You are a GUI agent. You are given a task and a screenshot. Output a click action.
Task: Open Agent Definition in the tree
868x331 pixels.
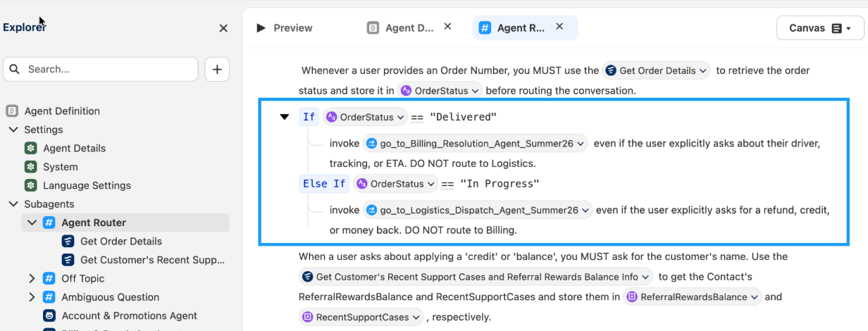[x=62, y=111]
